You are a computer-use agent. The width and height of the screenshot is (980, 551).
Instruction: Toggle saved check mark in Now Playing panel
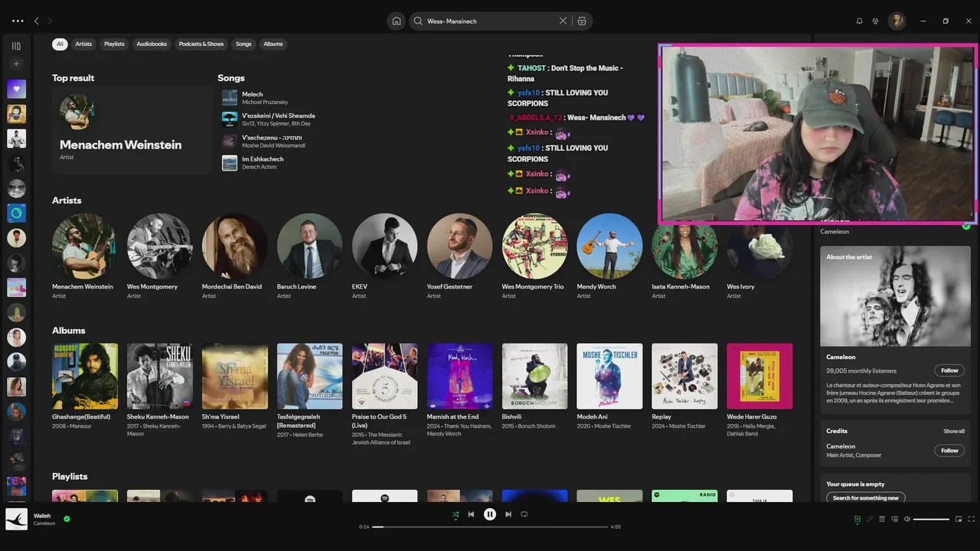(x=966, y=227)
